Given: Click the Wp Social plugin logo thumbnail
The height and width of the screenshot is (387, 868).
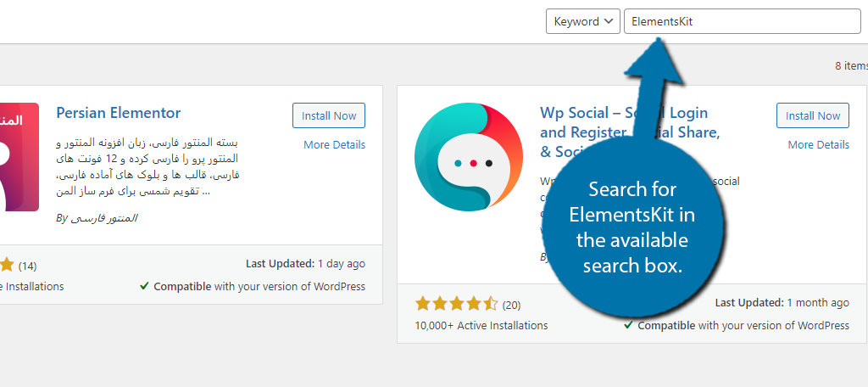Looking at the screenshot, I should [x=468, y=157].
